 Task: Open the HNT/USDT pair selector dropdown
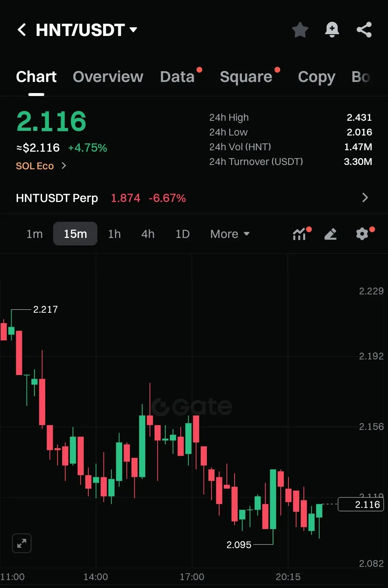tap(87, 30)
